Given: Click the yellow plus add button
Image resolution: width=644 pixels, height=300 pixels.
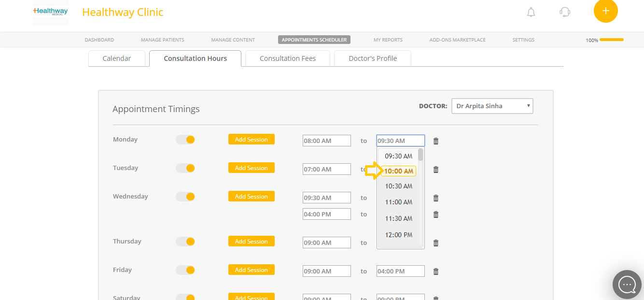Looking at the screenshot, I should pyautogui.click(x=606, y=11).
